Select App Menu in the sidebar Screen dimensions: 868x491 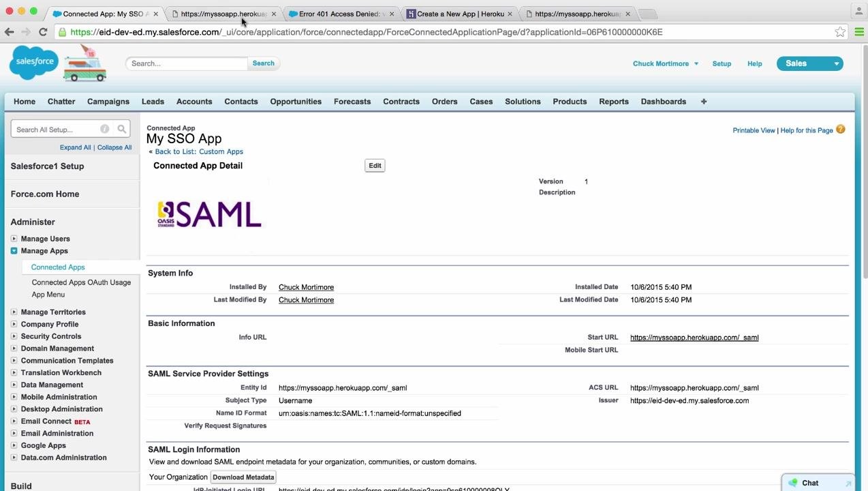click(48, 295)
